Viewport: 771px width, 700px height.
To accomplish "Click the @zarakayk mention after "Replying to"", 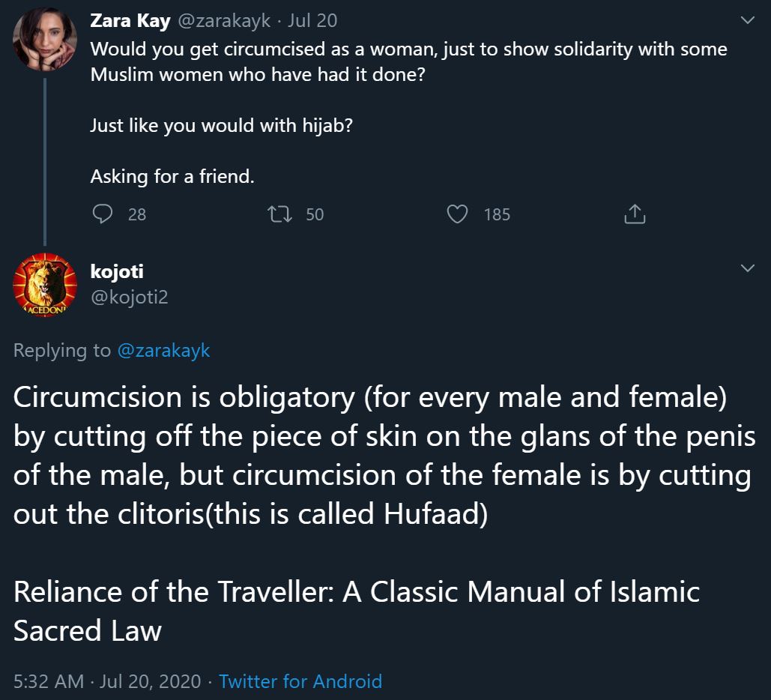I will coord(163,350).
